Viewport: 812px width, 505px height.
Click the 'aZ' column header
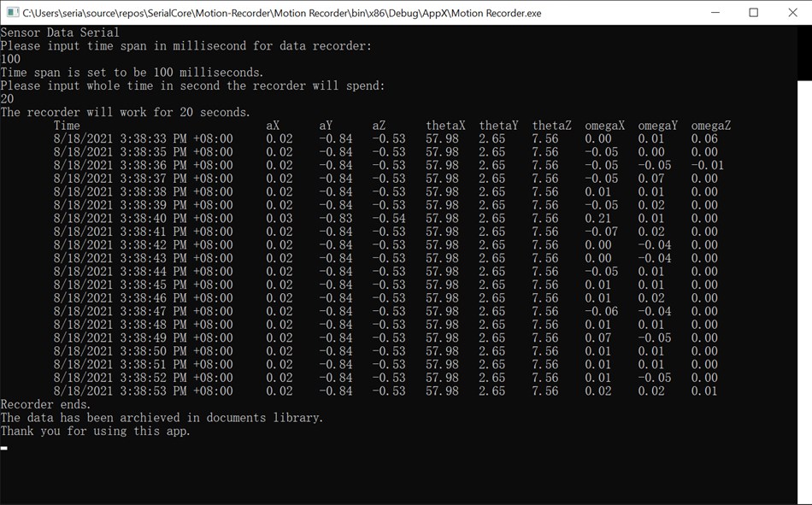[x=379, y=126]
